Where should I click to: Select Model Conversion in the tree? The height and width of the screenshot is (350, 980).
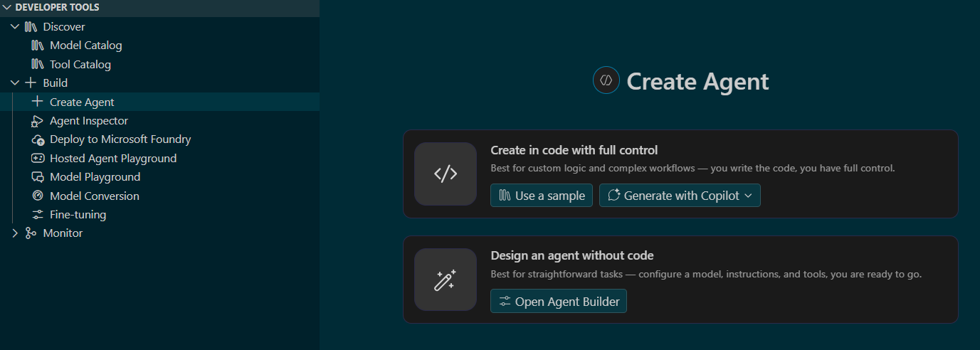click(x=95, y=196)
